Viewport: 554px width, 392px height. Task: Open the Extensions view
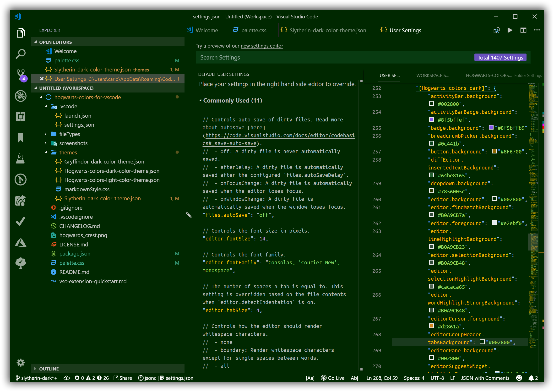tap(21, 117)
